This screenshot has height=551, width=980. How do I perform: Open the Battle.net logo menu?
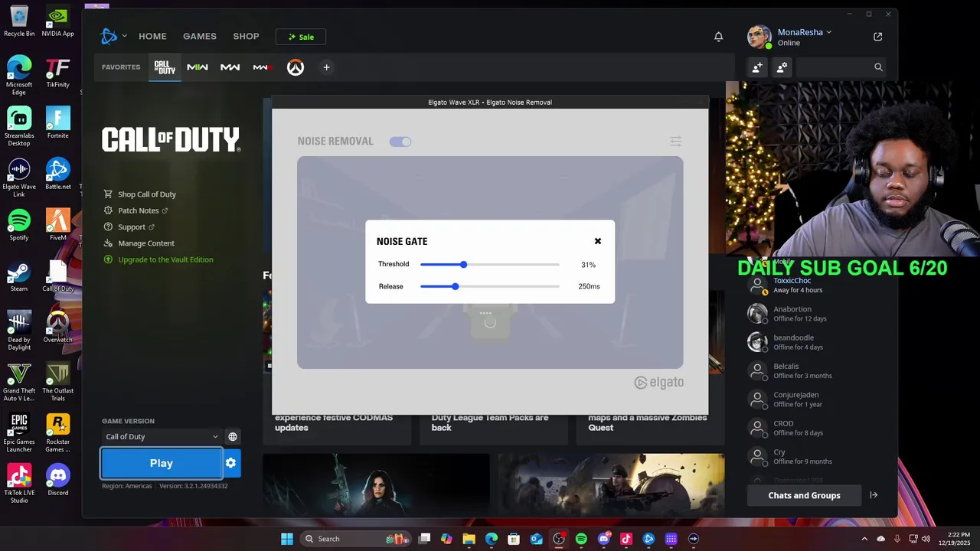pyautogui.click(x=113, y=36)
